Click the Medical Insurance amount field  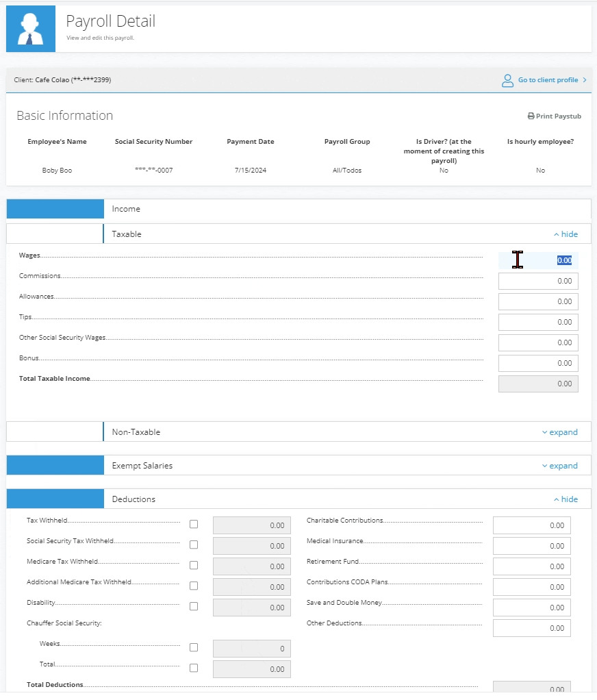click(x=531, y=545)
